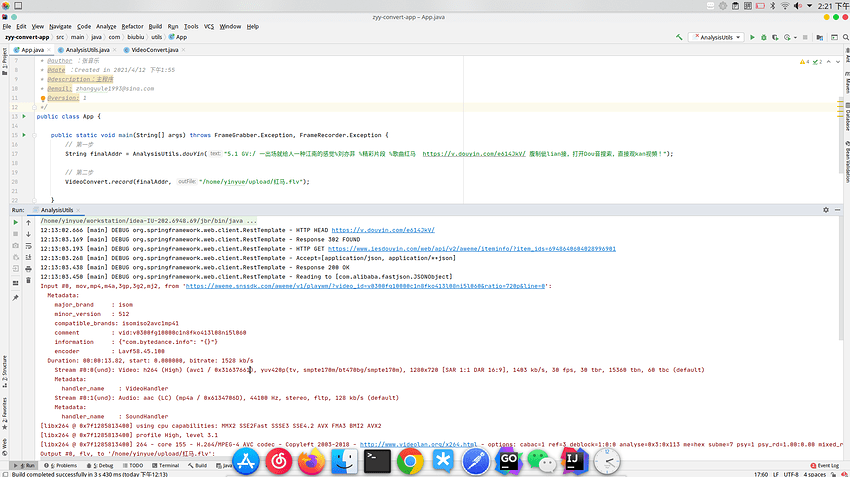Open the Structure side panel

click(x=4, y=372)
